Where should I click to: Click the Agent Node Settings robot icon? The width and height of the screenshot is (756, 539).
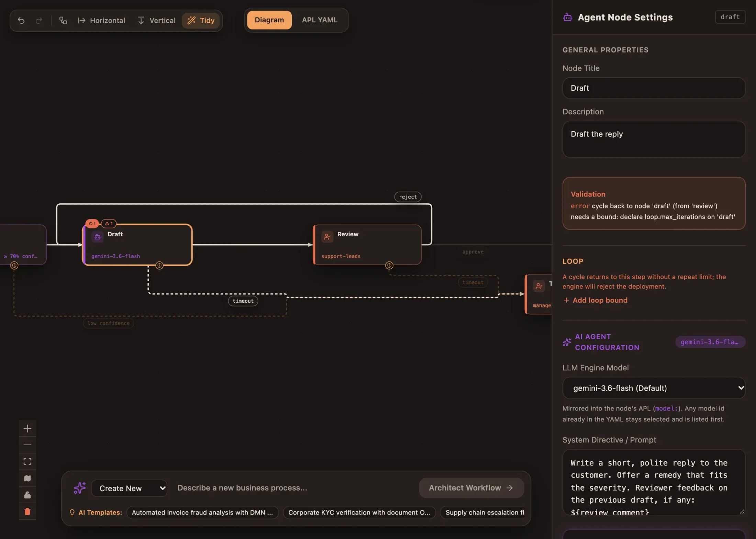568,17
